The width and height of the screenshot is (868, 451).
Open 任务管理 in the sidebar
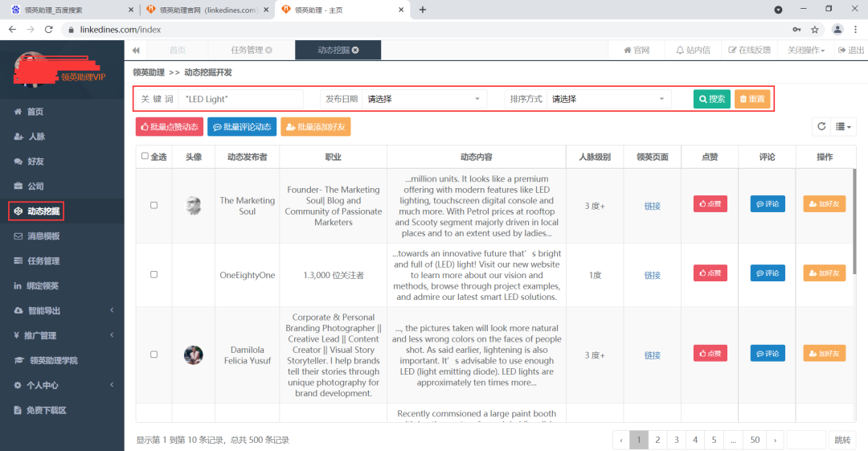tap(62, 261)
